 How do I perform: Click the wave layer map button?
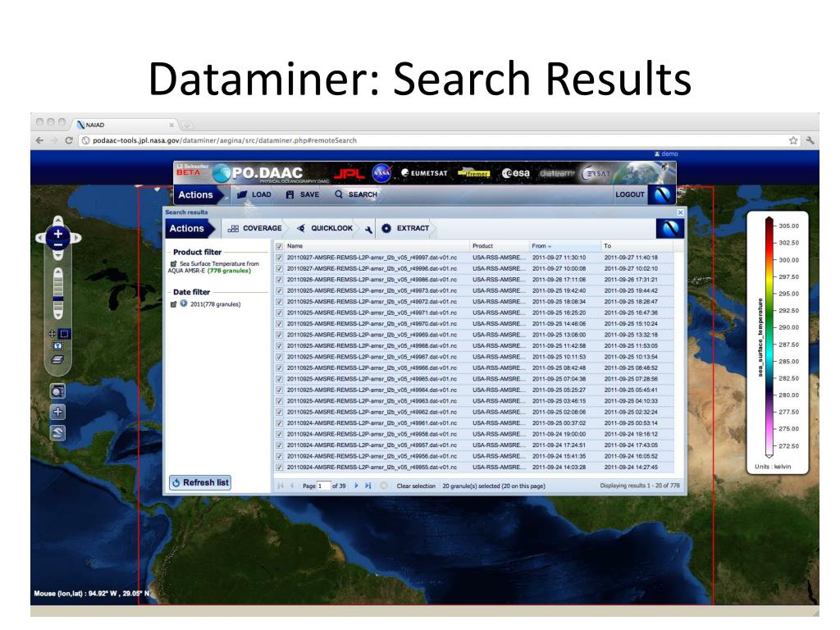click(x=58, y=432)
